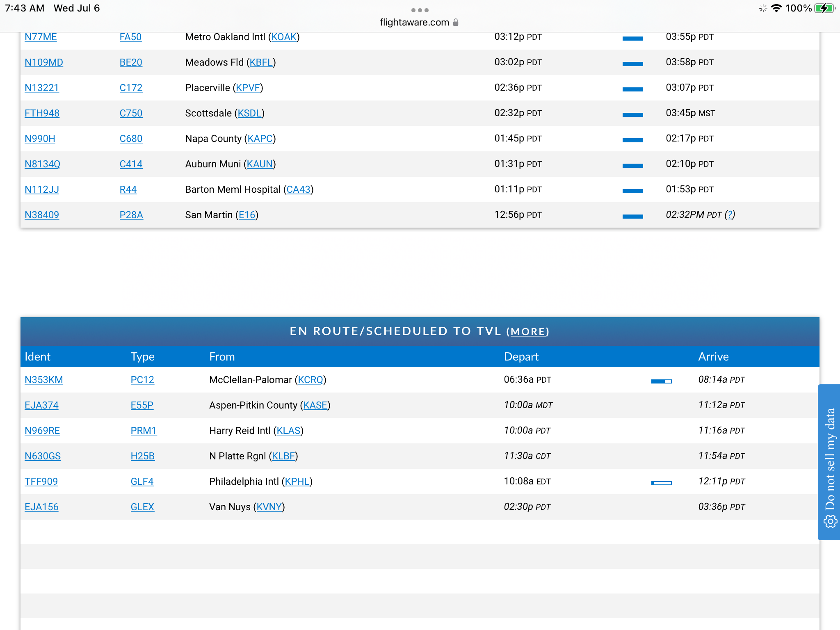Open the EJA156 flight link
The width and height of the screenshot is (840, 630).
tap(41, 507)
